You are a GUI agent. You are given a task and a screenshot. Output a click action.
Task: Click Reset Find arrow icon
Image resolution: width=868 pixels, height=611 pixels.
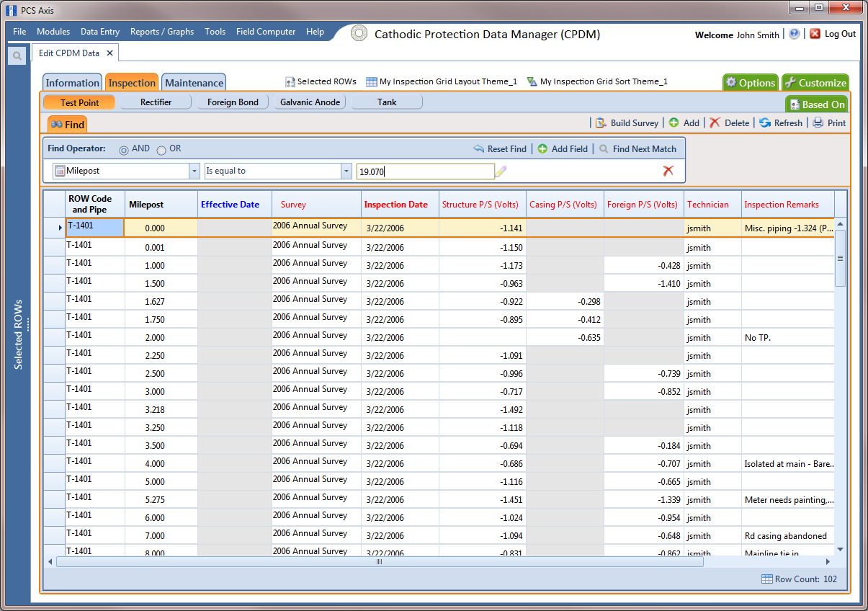(479, 149)
